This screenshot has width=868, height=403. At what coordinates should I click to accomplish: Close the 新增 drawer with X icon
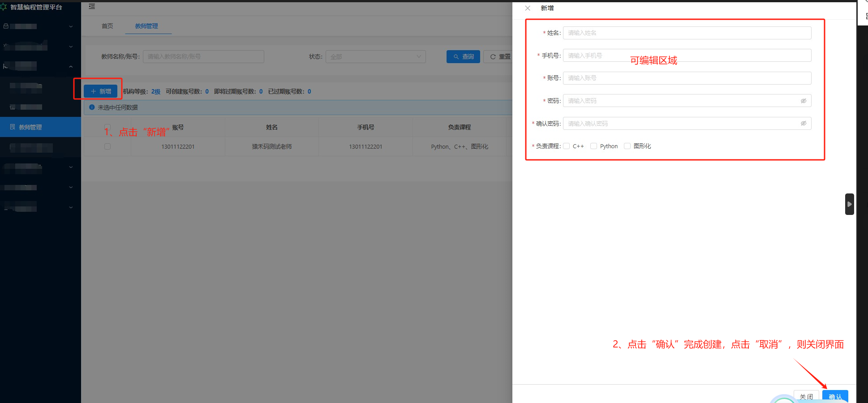pyautogui.click(x=528, y=8)
